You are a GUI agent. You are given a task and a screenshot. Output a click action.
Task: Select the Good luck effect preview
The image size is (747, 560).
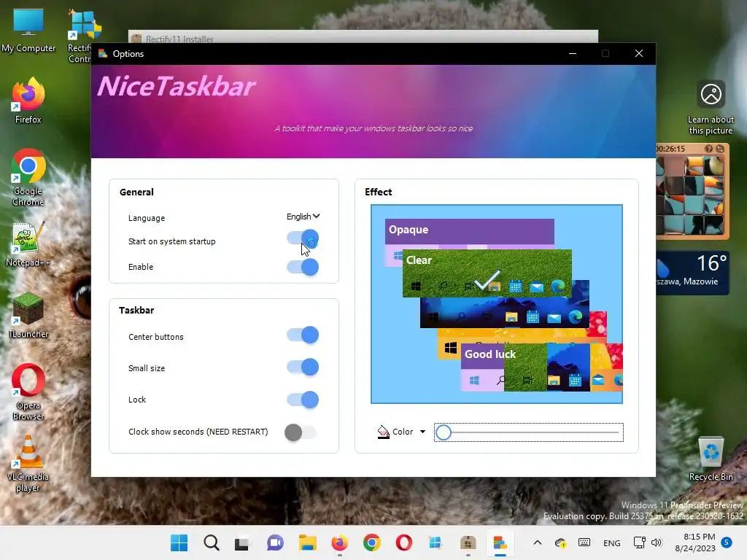pos(542,367)
